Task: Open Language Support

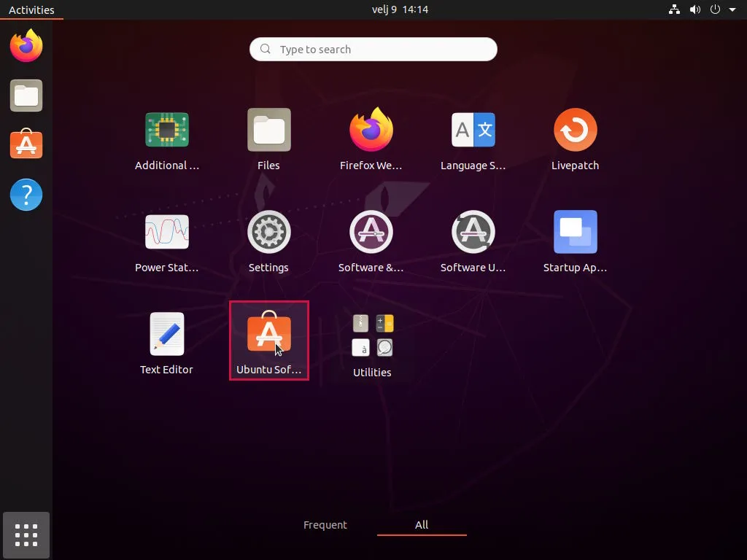Action: 473,130
